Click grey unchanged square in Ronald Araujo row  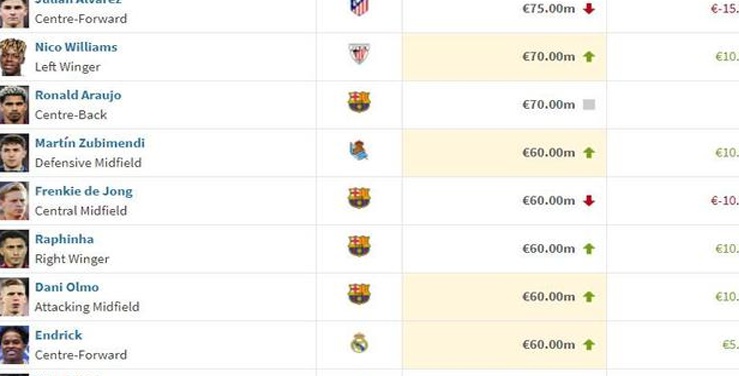coord(589,105)
